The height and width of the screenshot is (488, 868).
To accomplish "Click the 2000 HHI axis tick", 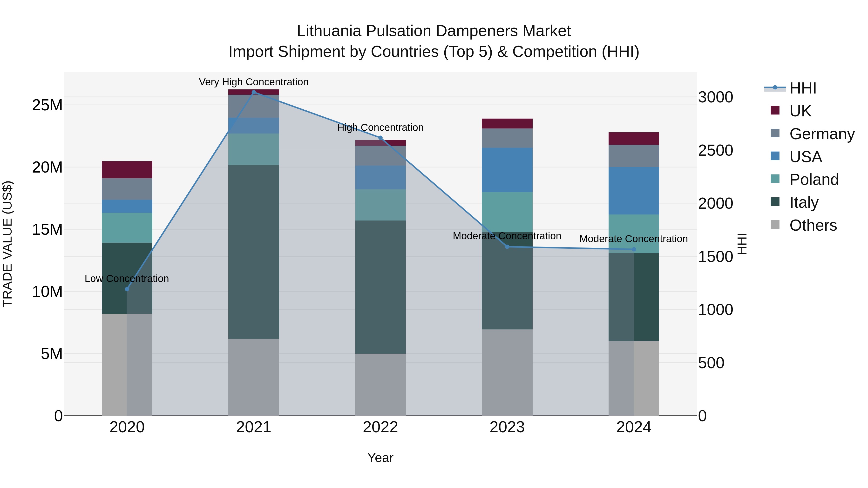I will pos(715,203).
